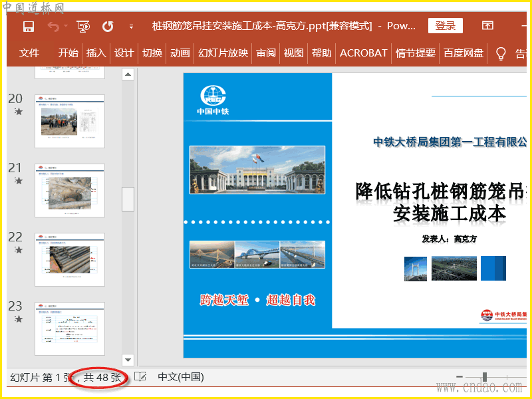Click the accessibility/notes icon in status bar

tap(140, 377)
